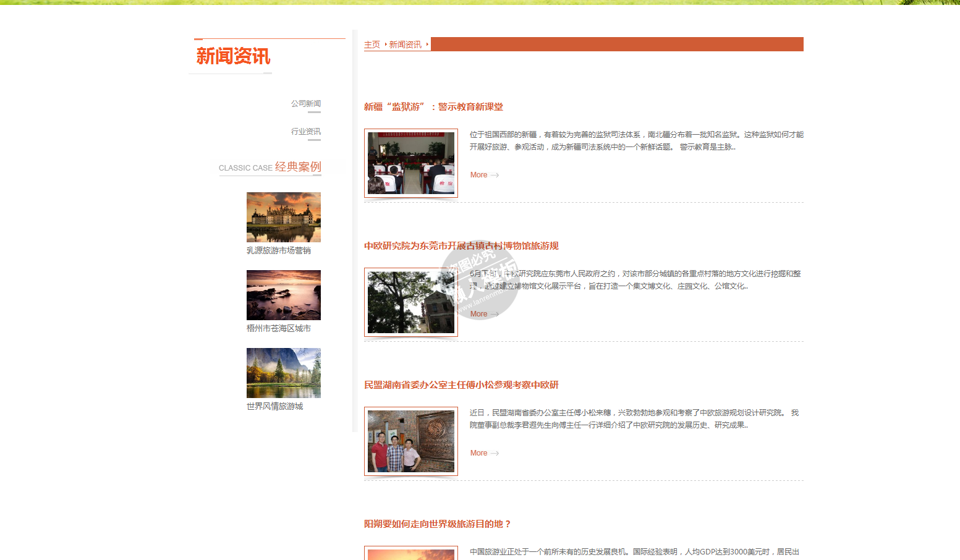
Task: Open the seaside sunset thumbnail for 梧州市苍海区城市
Action: point(283,295)
